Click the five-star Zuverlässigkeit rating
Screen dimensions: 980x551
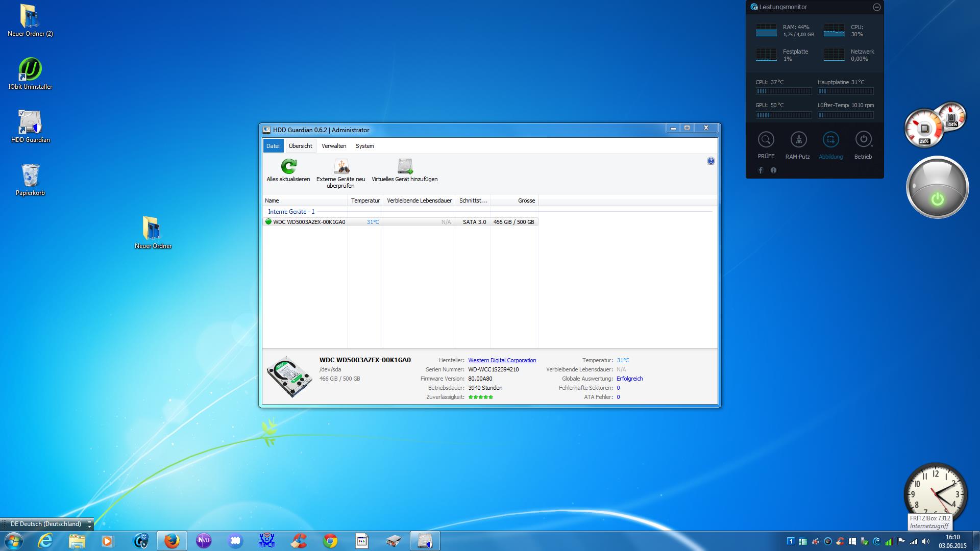[481, 397]
